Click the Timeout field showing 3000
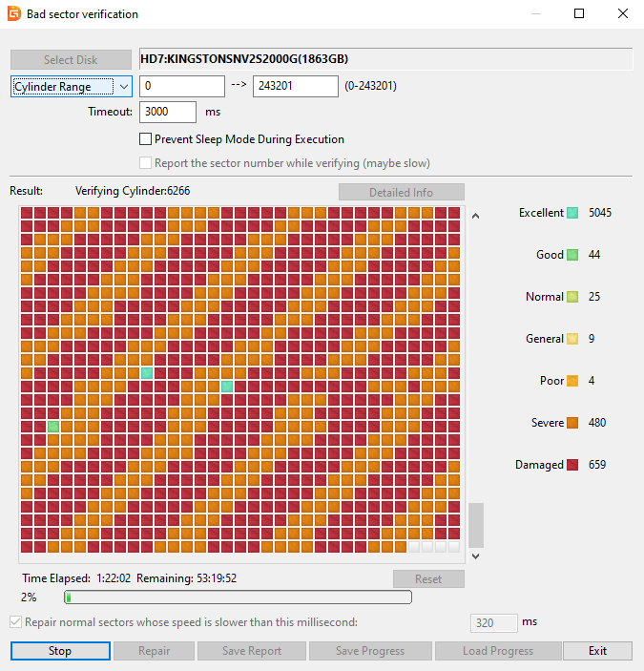This screenshot has height=671, width=644. click(168, 112)
